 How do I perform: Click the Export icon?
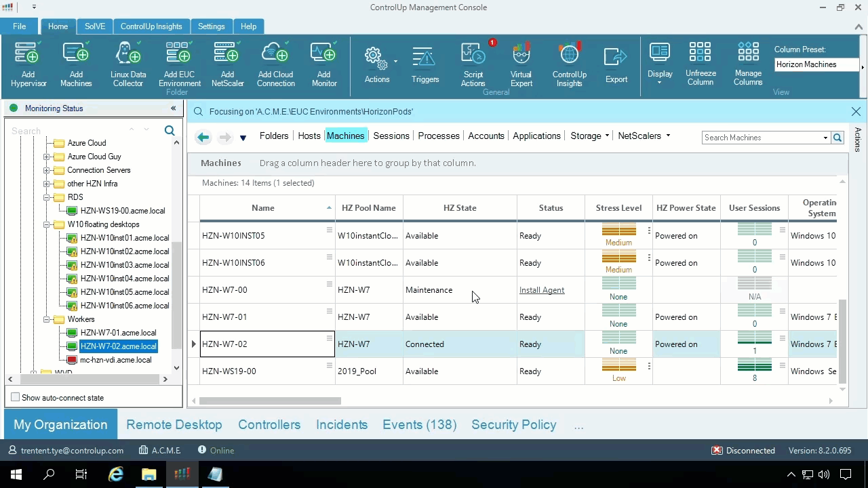(x=616, y=64)
